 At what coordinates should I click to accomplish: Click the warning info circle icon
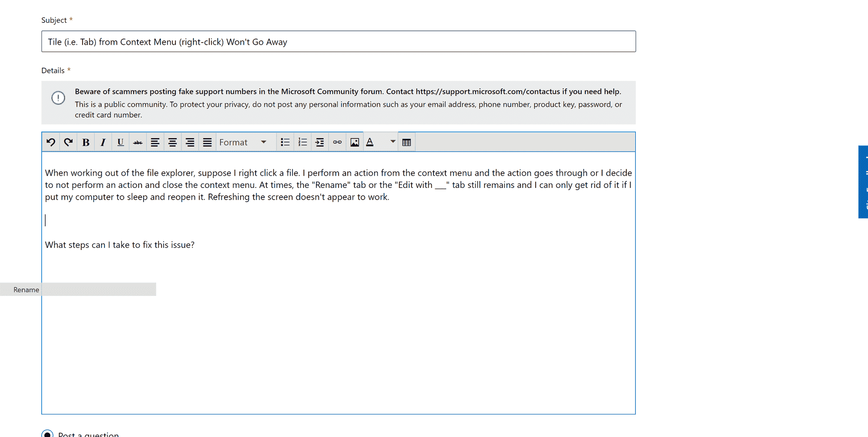click(58, 98)
